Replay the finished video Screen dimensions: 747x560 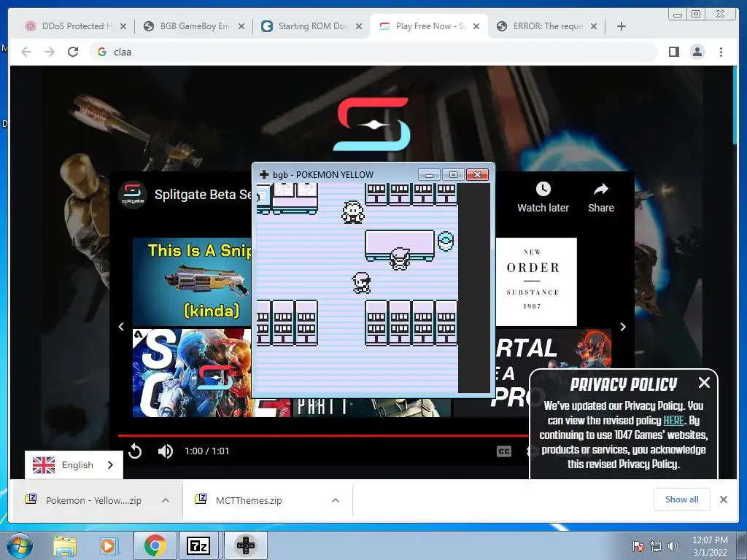point(135,451)
